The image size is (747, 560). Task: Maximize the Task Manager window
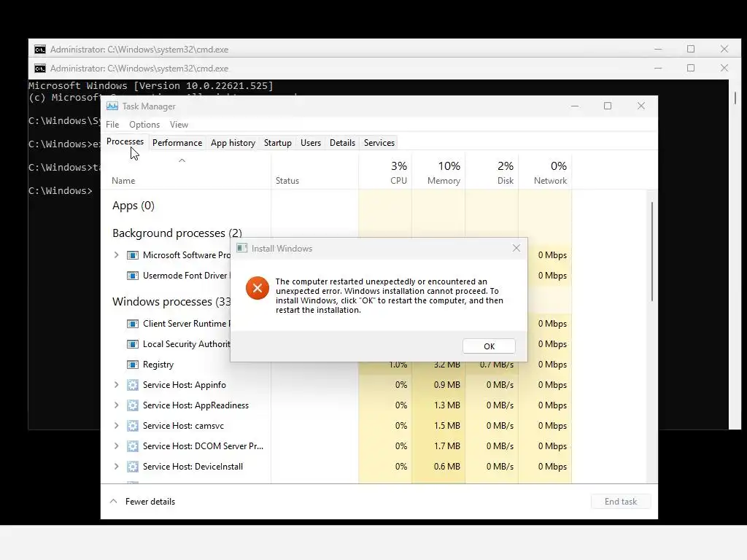click(608, 106)
